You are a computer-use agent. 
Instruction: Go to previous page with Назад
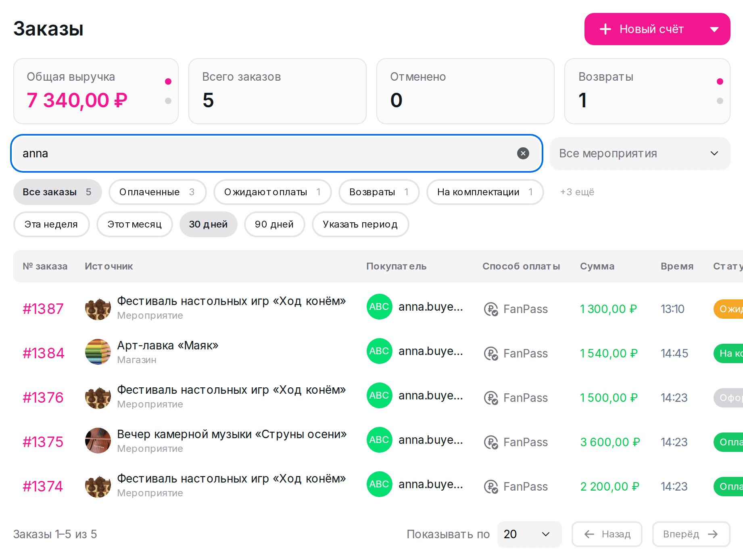[607, 534]
